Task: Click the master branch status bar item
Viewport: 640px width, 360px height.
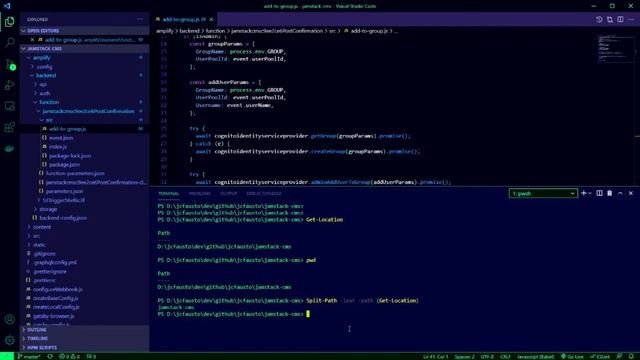Action: tap(29, 356)
